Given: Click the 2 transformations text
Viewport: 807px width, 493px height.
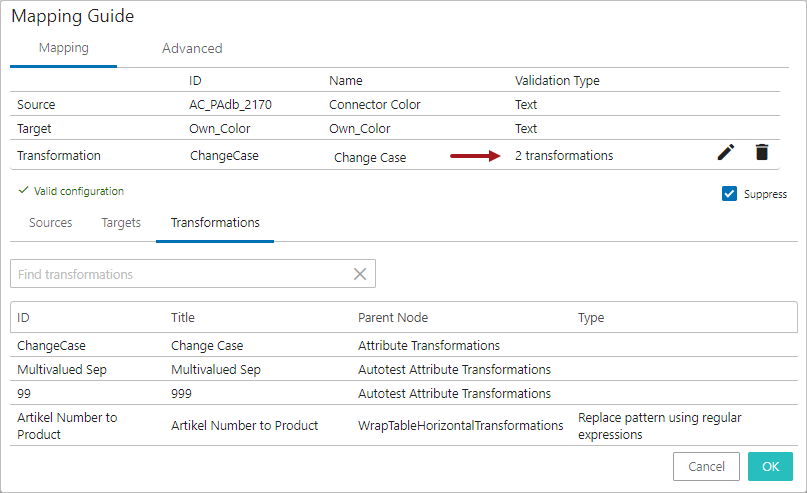Looking at the screenshot, I should tap(564, 156).
